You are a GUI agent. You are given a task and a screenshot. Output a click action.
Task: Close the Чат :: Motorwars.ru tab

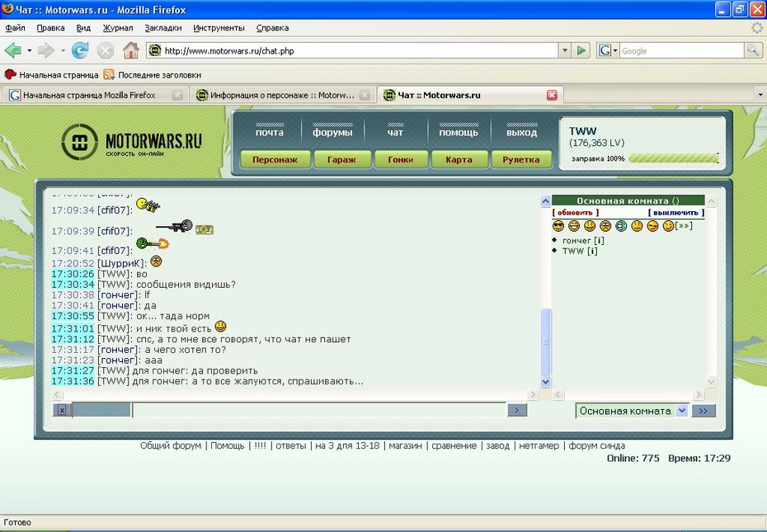coord(552,95)
